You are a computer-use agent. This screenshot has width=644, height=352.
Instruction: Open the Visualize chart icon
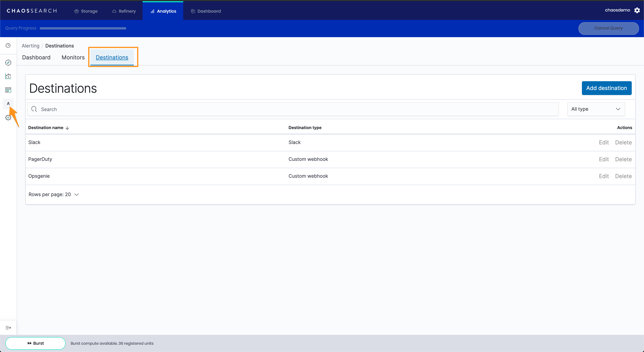[x=8, y=76]
